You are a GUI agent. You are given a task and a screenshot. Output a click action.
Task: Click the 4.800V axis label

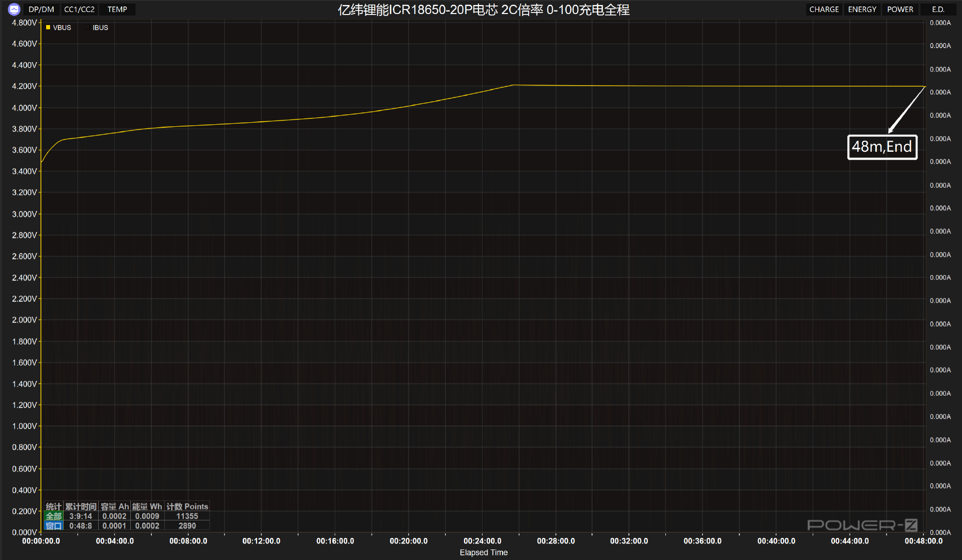pyautogui.click(x=25, y=23)
